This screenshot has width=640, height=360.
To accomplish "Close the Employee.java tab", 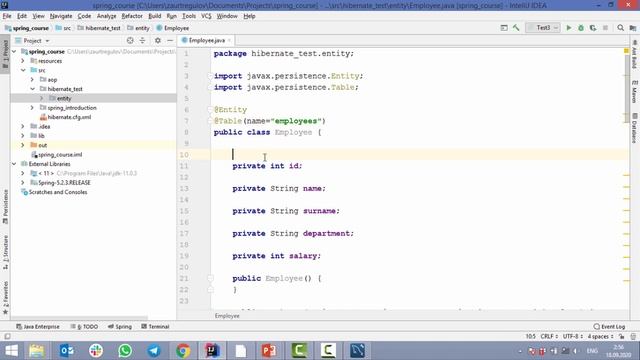I will coord(229,40).
